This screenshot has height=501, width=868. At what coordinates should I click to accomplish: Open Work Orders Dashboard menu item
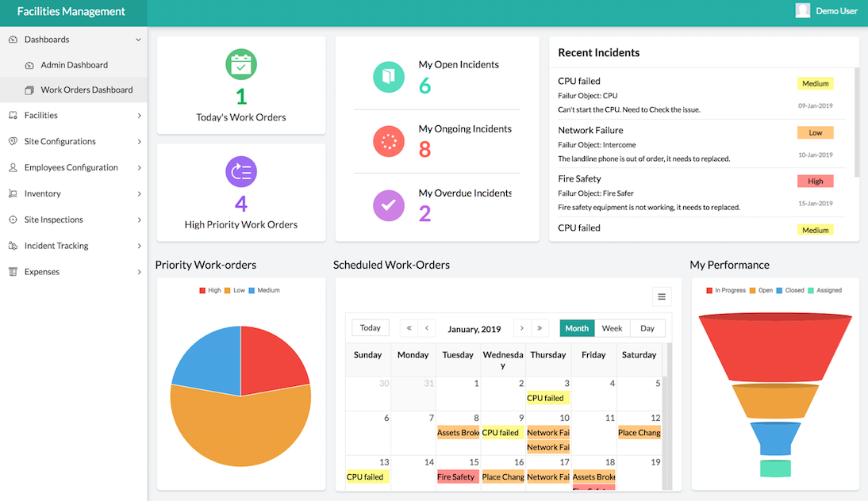(74, 90)
